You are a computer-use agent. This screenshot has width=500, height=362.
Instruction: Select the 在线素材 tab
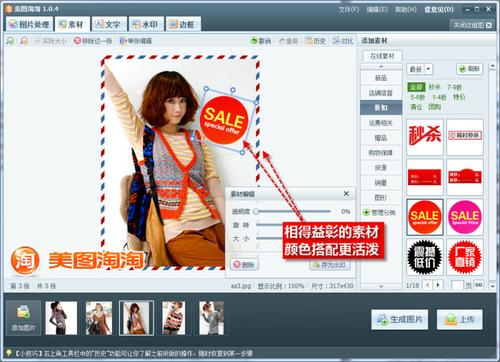pos(382,56)
